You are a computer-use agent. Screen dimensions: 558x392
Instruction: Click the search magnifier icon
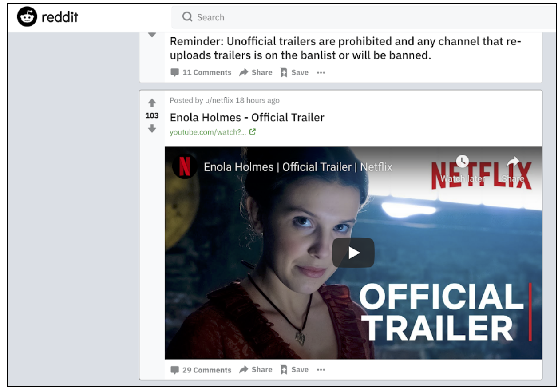coord(187,17)
